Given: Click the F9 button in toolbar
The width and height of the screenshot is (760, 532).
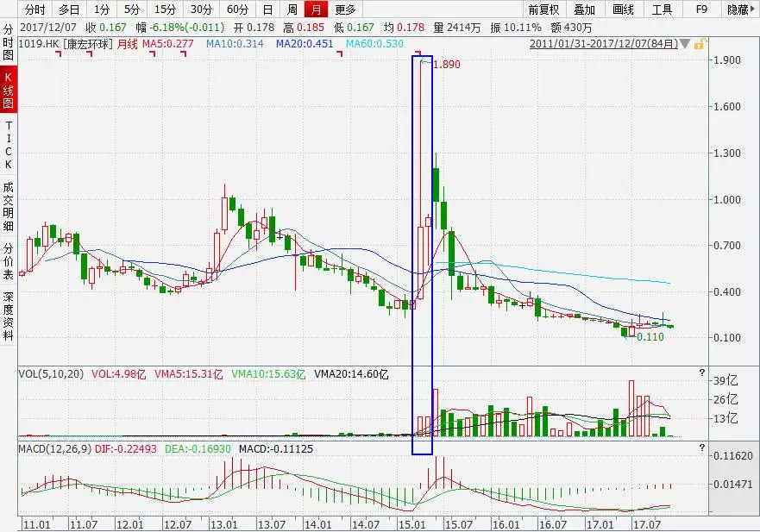Looking at the screenshot, I should [x=701, y=9].
